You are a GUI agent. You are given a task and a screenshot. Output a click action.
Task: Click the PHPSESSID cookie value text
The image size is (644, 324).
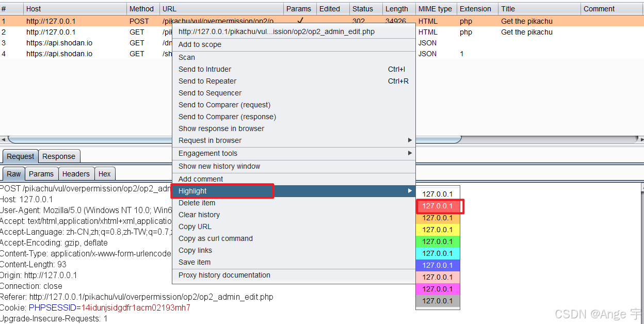[x=136, y=308]
